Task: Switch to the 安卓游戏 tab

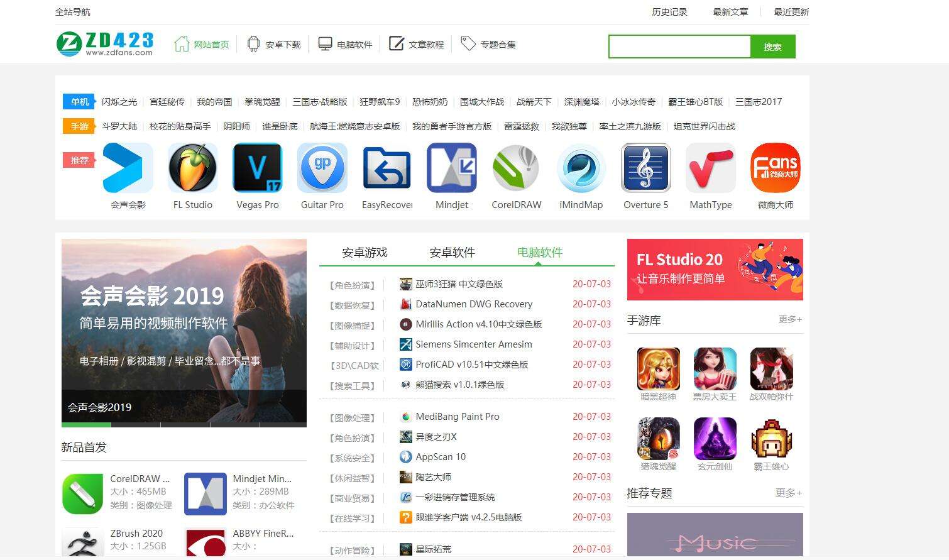Action: 365,253
